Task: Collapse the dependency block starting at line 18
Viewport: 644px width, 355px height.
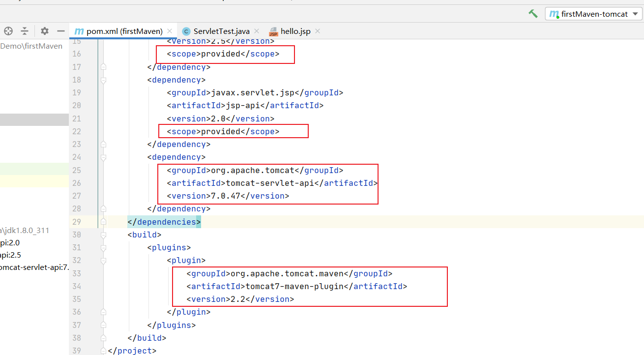Action: [103, 80]
